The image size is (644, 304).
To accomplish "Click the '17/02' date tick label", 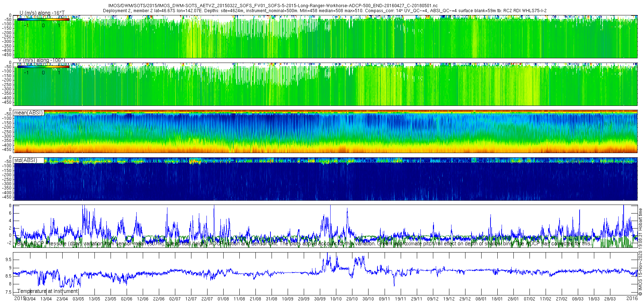I will 546,299.
